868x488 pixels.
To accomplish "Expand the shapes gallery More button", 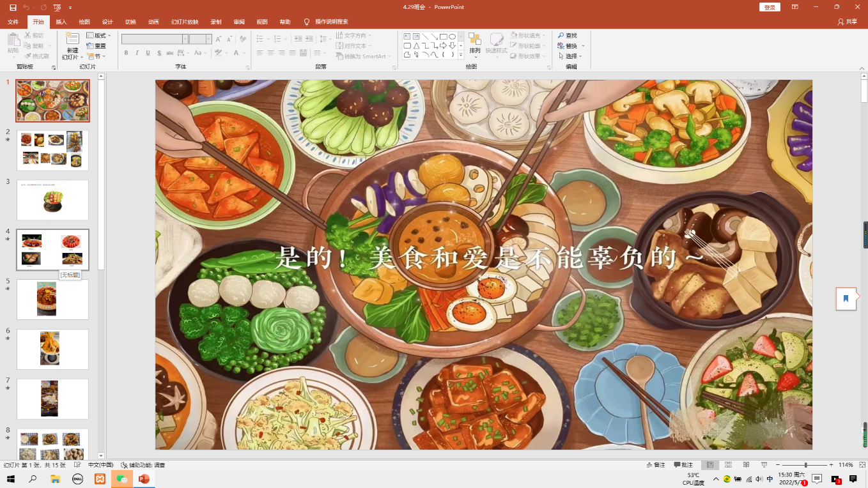I will tap(460, 55).
